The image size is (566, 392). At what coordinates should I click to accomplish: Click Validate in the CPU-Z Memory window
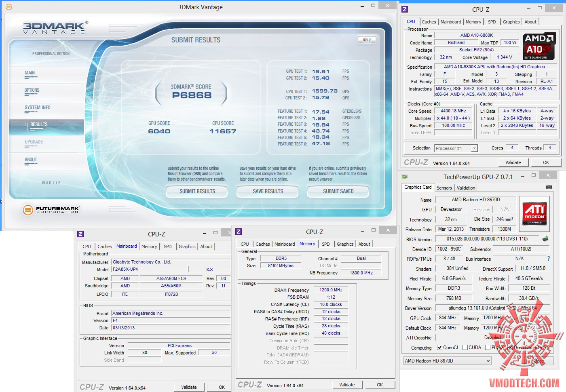pos(347,385)
